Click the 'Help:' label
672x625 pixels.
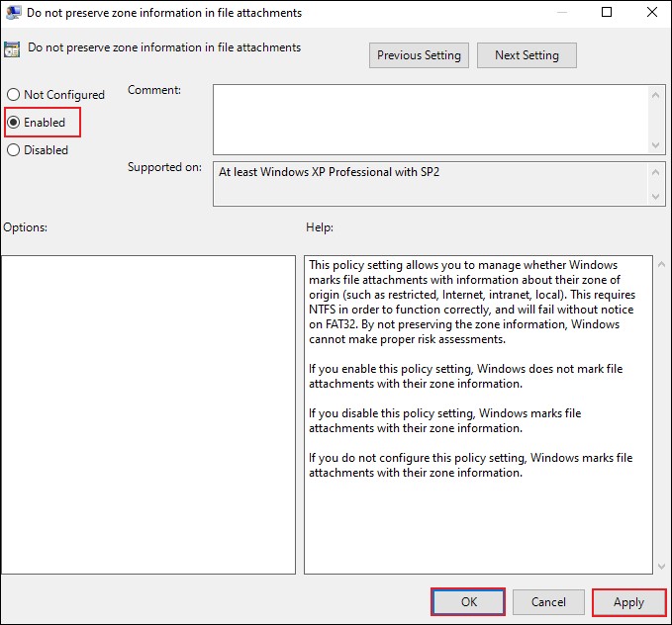(320, 227)
